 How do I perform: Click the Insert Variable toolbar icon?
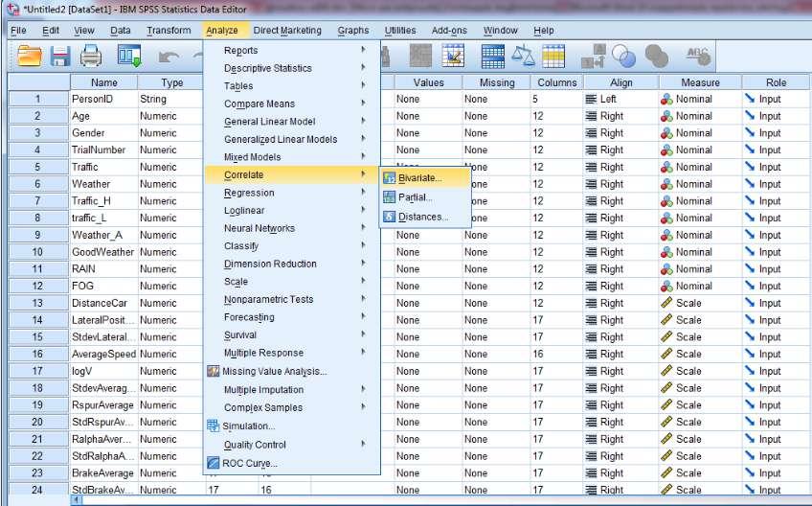pos(453,56)
